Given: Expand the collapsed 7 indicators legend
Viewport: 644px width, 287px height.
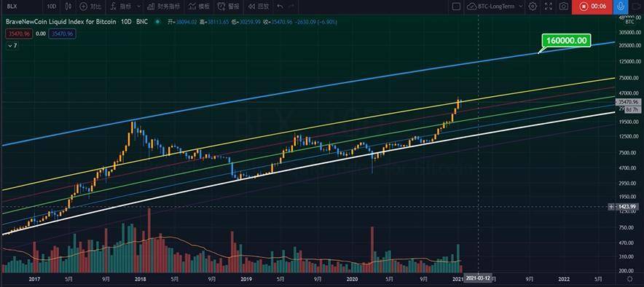Looking at the screenshot, I should tap(12, 46).
